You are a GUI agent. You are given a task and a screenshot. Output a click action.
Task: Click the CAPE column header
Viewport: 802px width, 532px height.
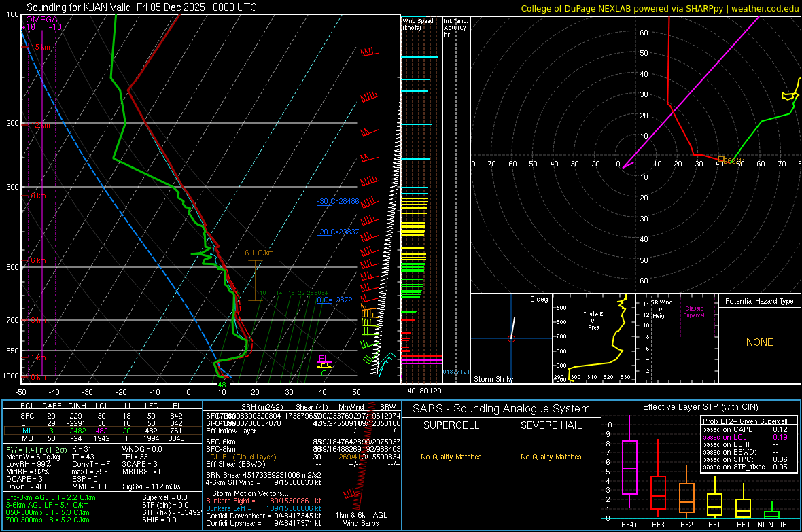coord(52,406)
